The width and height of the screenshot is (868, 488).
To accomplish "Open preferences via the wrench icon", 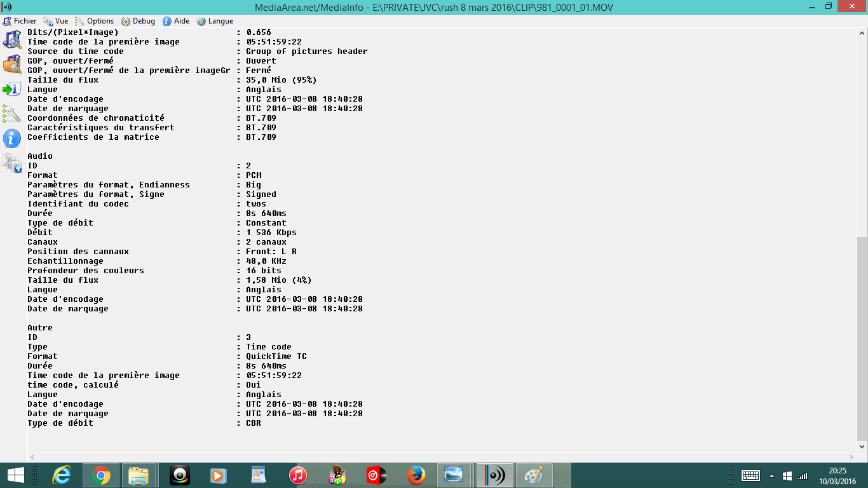I will pyautogui.click(x=12, y=114).
